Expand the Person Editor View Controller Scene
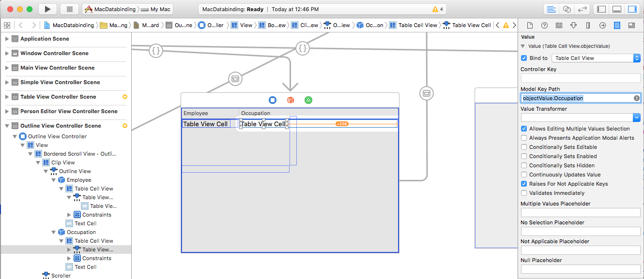644x279 pixels. click(x=7, y=111)
